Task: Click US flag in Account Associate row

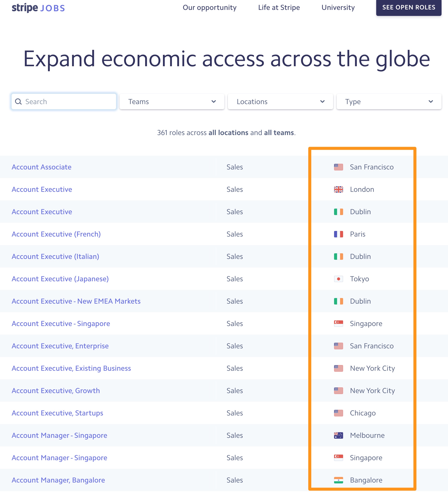Action: pos(338,167)
